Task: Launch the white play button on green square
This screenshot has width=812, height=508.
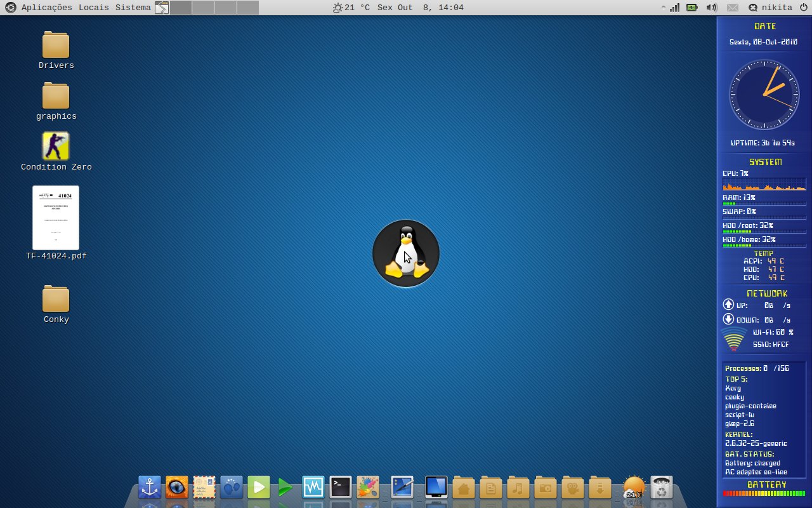Action: [x=259, y=488]
